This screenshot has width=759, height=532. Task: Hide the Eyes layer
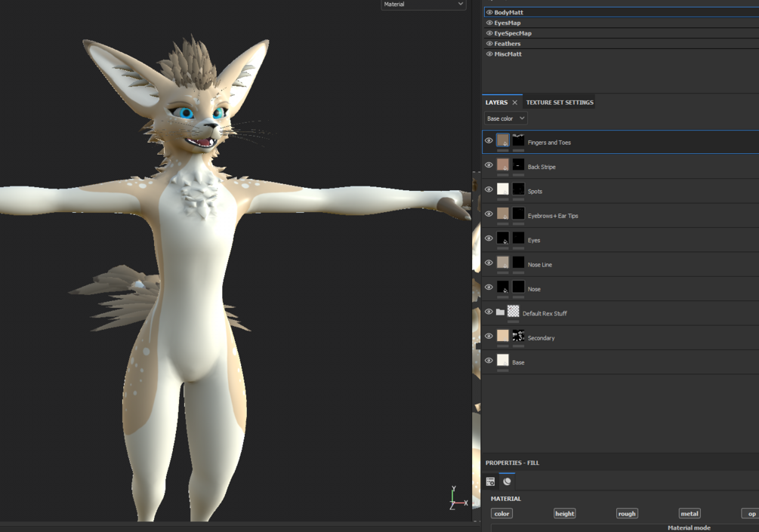click(489, 238)
